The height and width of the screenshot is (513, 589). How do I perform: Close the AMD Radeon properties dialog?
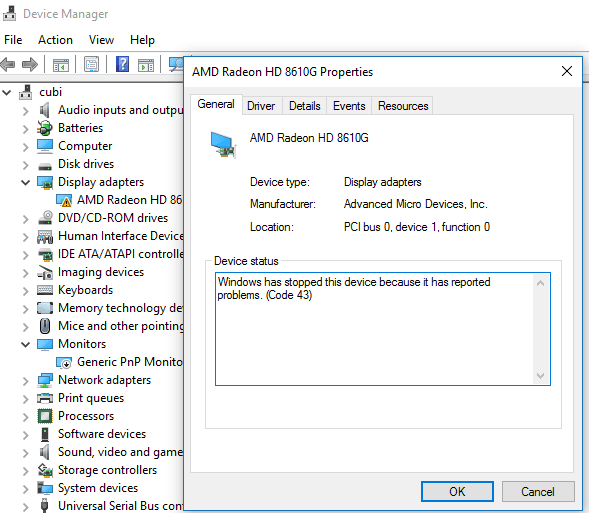[x=566, y=71]
